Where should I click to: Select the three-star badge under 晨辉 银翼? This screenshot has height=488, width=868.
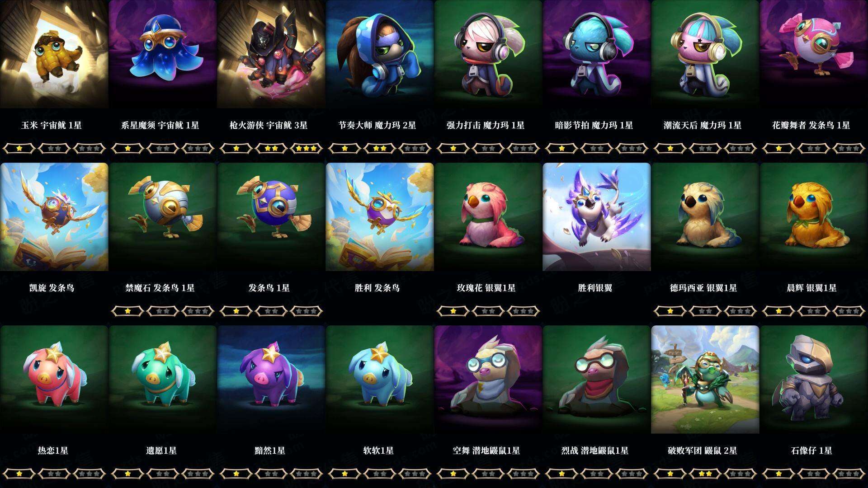point(849,311)
